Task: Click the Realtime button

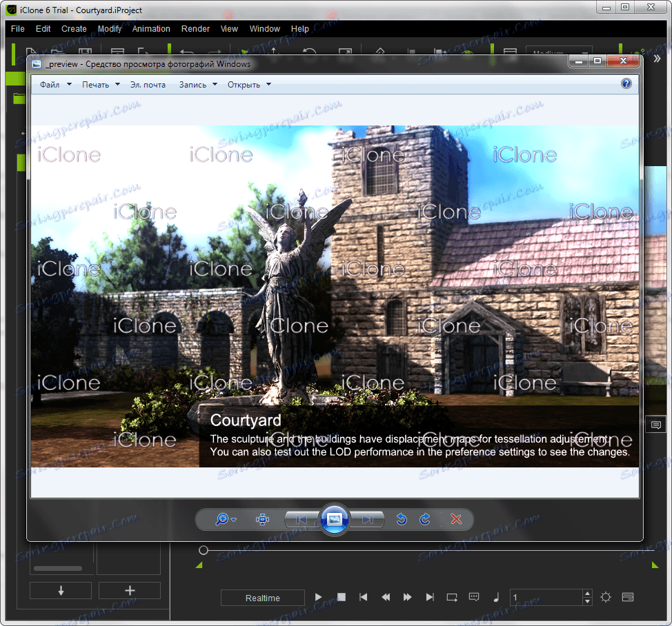Action: pyautogui.click(x=262, y=598)
